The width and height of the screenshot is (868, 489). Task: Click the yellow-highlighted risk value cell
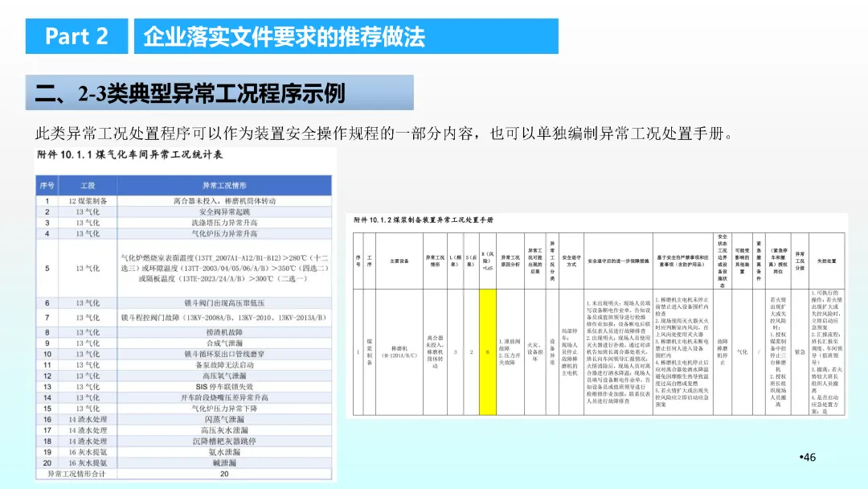point(488,352)
